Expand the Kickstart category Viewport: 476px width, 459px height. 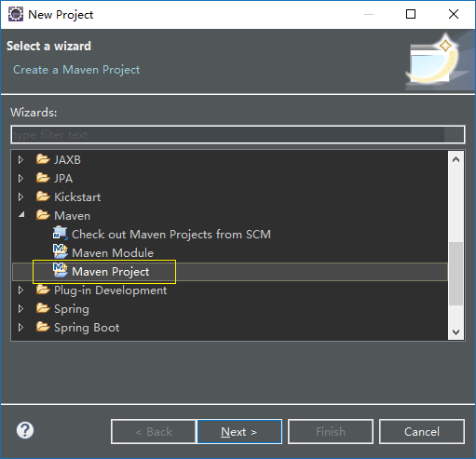20,197
